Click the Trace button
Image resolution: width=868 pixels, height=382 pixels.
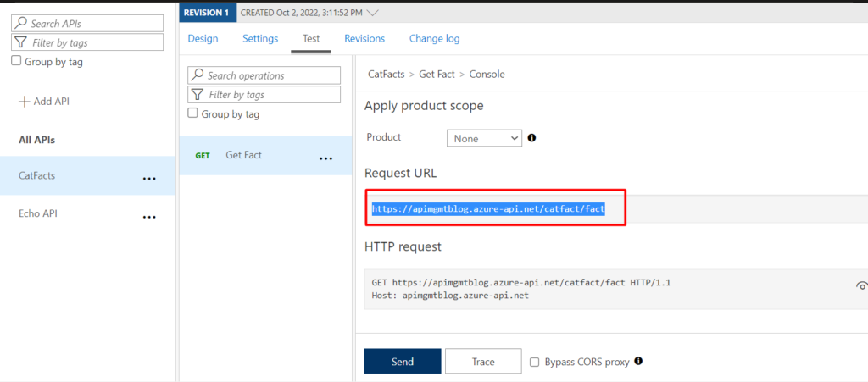(x=483, y=361)
